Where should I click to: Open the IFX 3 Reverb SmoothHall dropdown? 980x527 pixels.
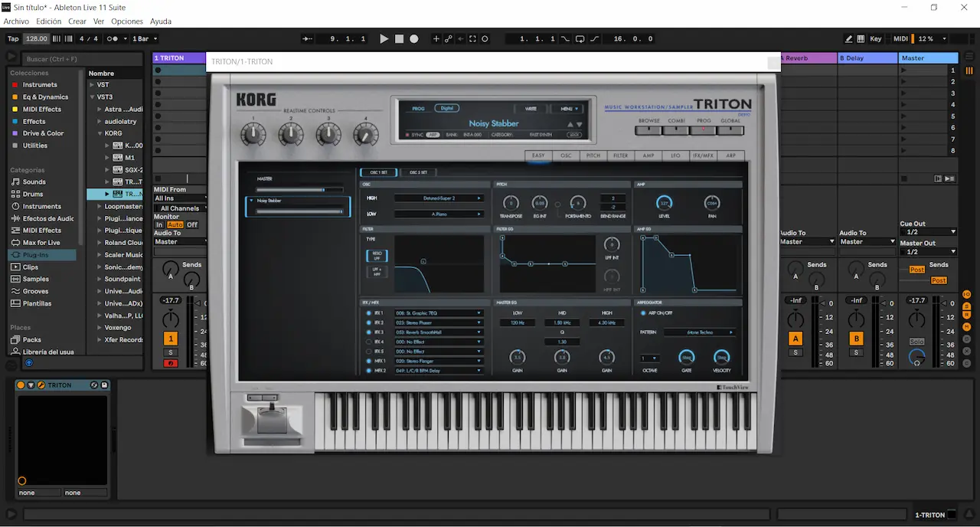click(439, 332)
